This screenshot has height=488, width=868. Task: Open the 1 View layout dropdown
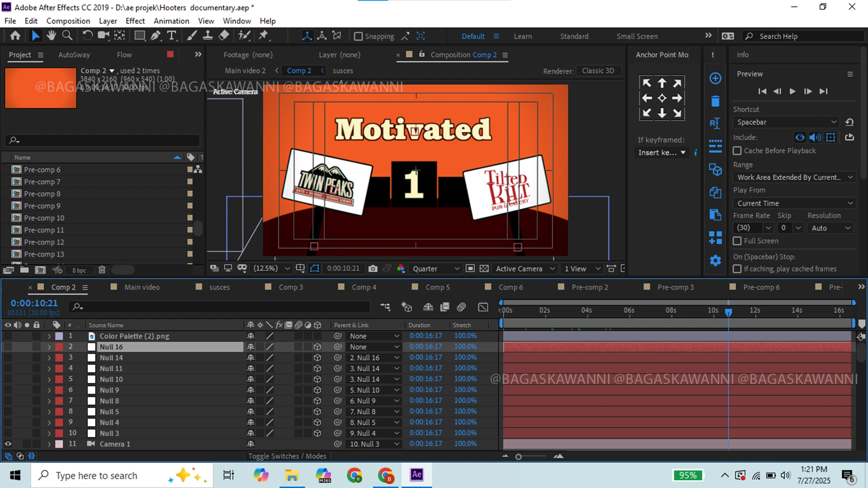click(x=582, y=268)
